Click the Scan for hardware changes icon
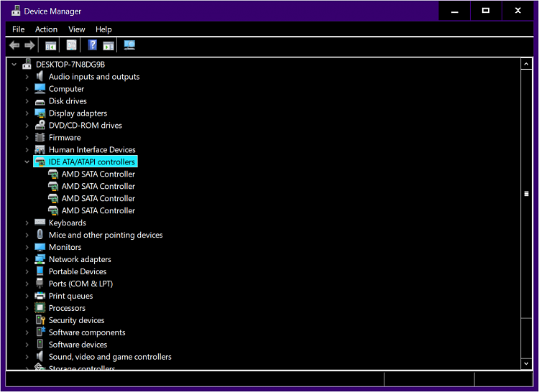Image resolution: width=539 pixels, height=392 pixels. tap(129, 45)
